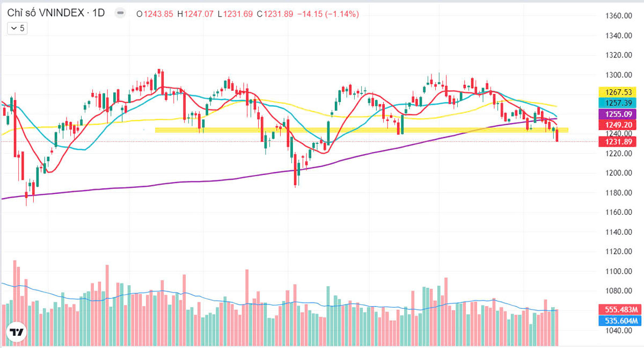
Task: Select the blue volume average label 535.604M
Action: (619, 321)
